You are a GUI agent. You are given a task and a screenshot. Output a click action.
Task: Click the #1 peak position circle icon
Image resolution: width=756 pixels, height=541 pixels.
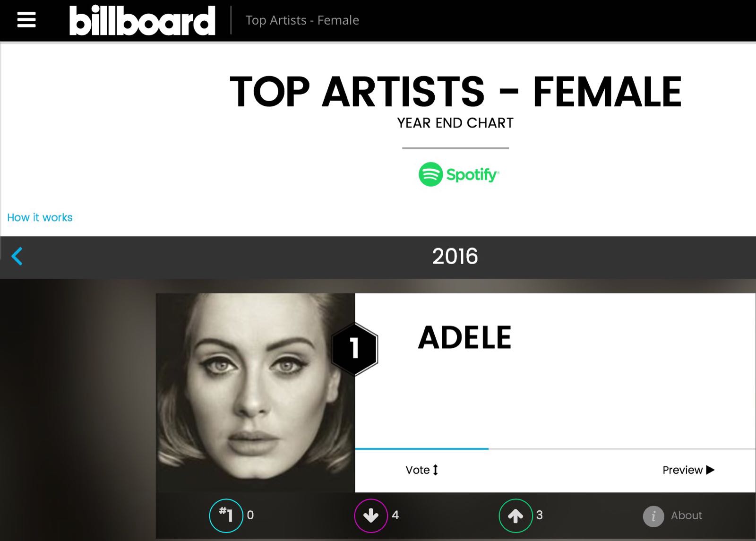[x=226, y=515]
